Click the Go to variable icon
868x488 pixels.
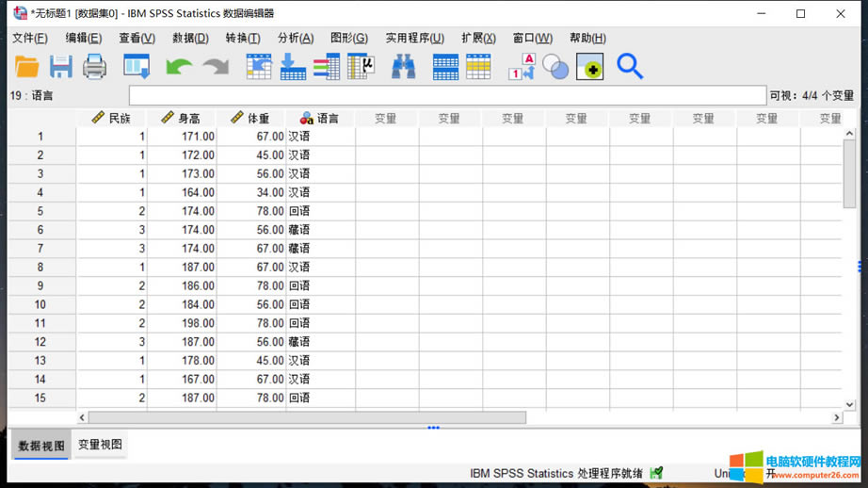293,67
